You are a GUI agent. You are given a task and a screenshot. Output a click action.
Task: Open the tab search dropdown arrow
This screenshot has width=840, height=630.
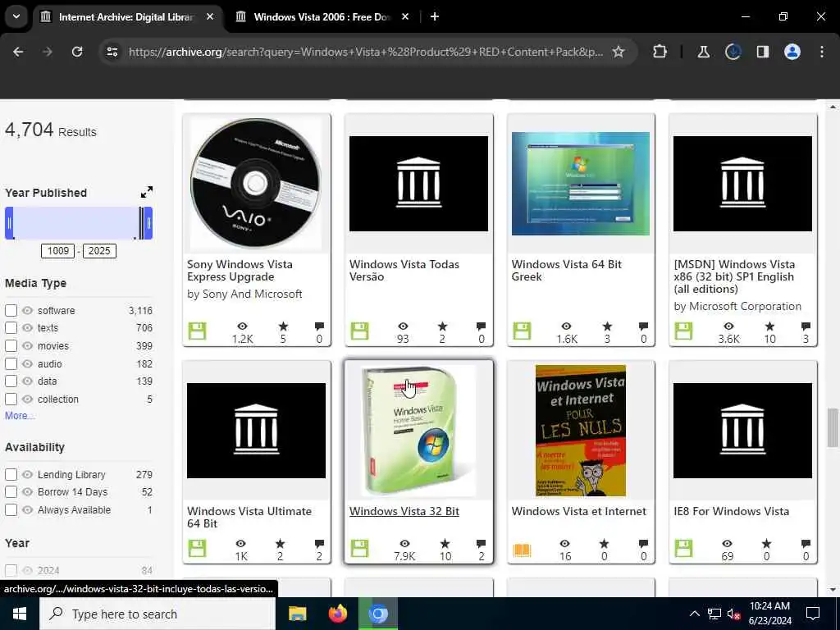coord(16,16)
